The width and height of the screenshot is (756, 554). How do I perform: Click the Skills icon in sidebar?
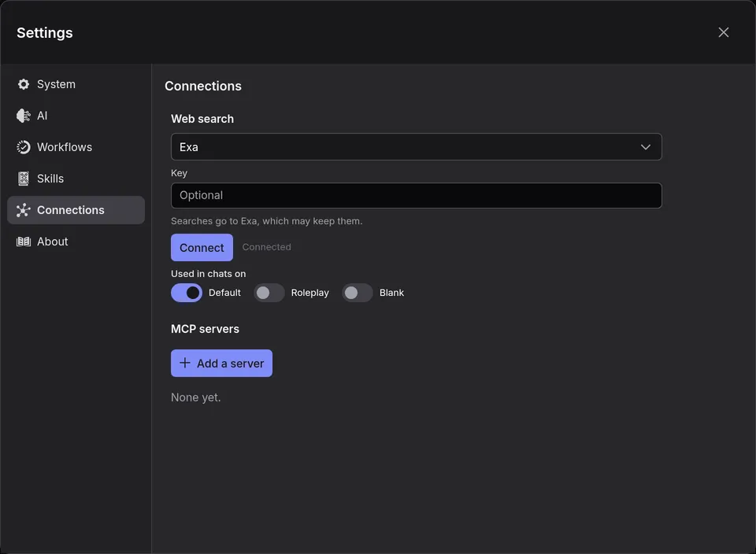click(x=23, y=179)
